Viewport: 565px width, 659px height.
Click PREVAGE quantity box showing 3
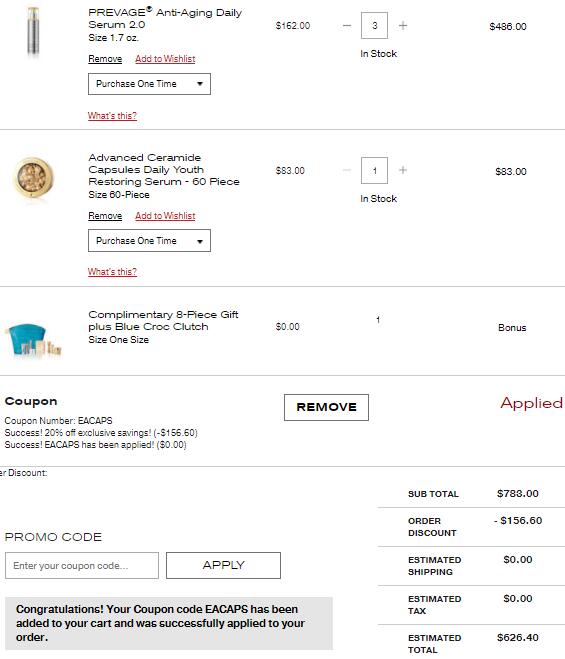374,26
